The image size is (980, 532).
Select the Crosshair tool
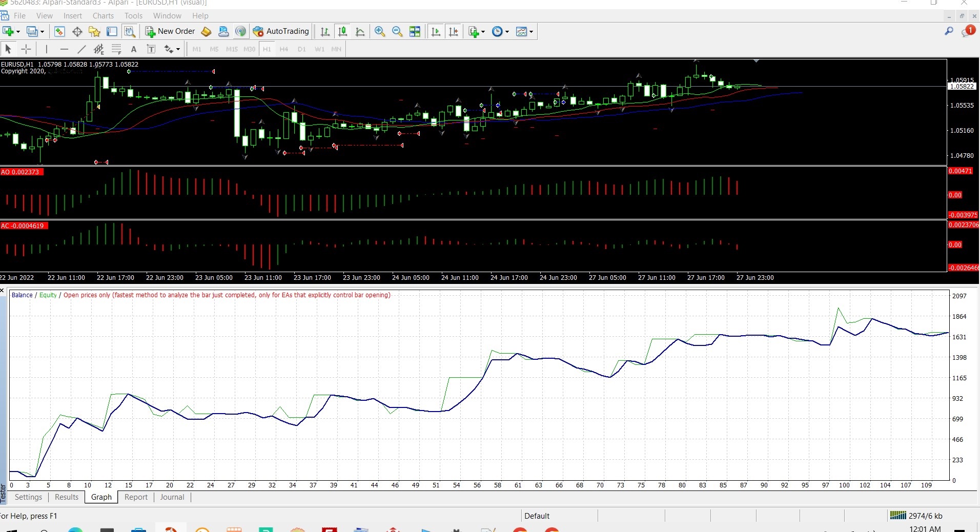coord(26,49)
